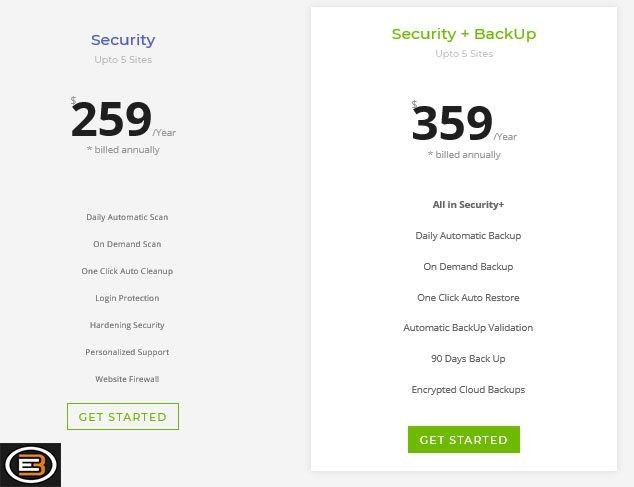634x487 pixels.
Task: Click the Personalized Support feature
Action: [127, 352]
